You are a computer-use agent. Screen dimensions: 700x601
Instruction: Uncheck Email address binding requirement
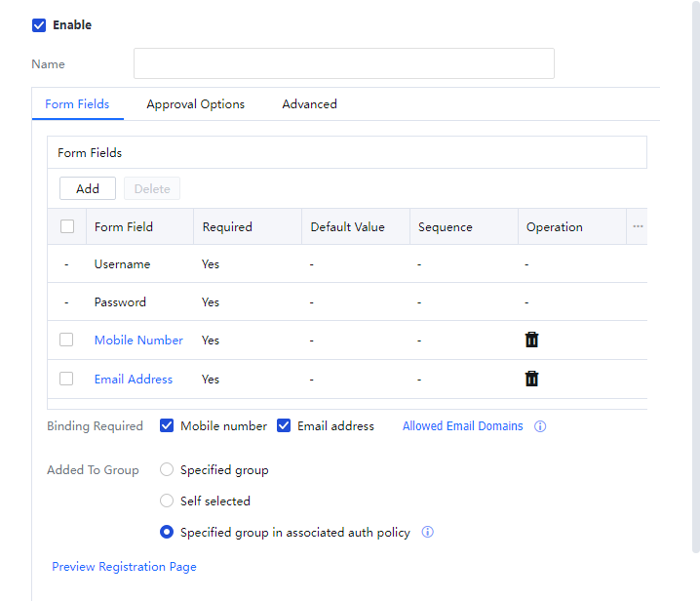[x=285, y=425]
